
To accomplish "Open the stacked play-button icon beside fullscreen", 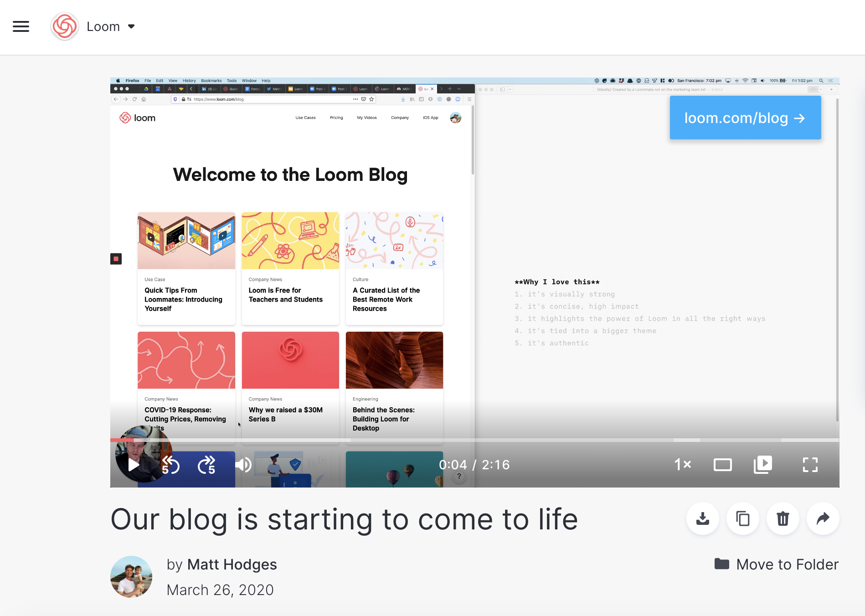I will (763, 465).
